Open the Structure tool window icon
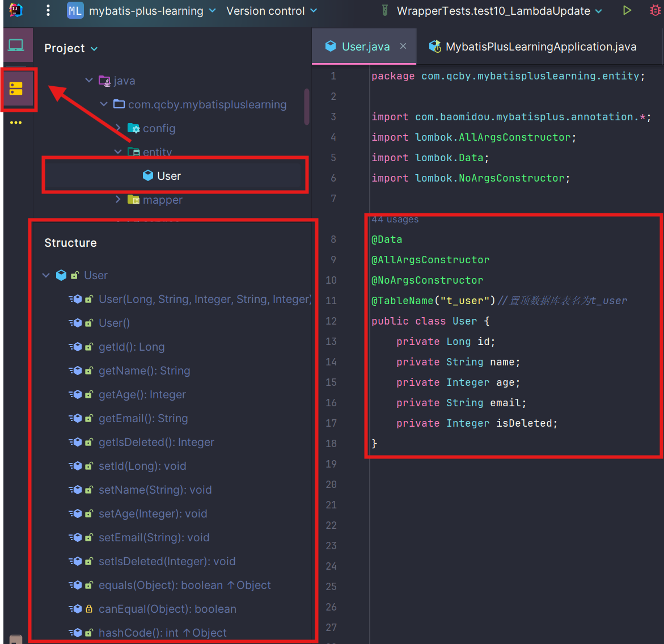664x644 pixels. (x=16, y=89)
